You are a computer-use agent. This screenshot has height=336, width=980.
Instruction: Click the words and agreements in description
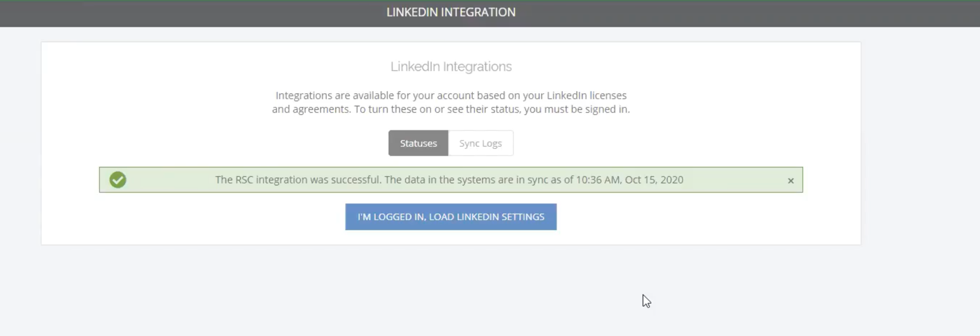[x=311, y=109]
